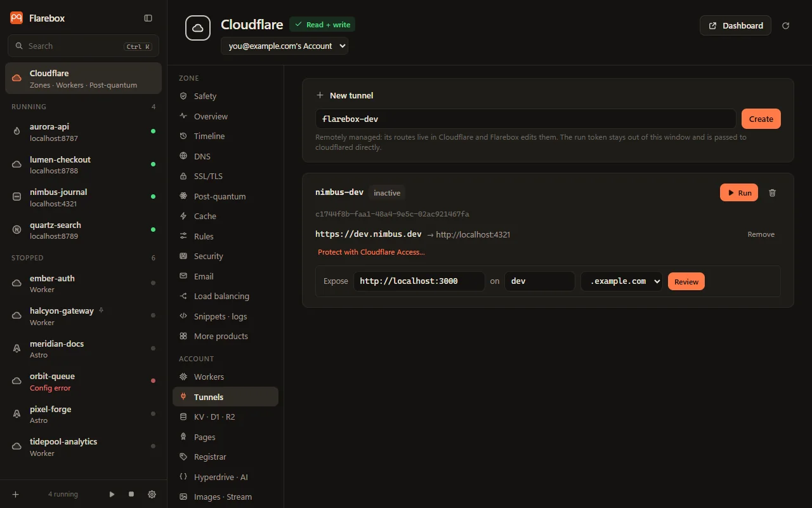Open settings via the gear icon
The height and width of the screenshot is (508, 812).
tap(152, 494)
